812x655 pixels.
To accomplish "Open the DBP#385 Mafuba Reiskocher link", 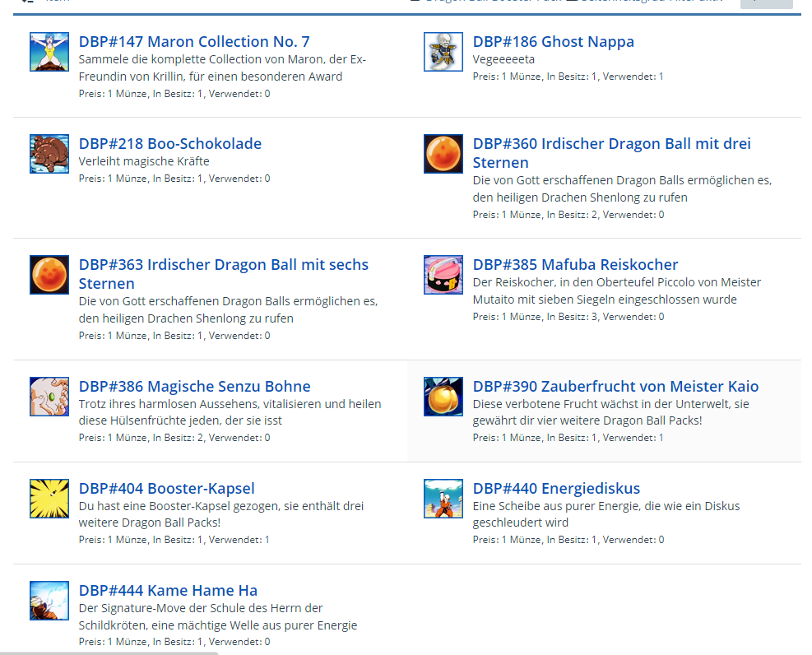I will [x=575, y=265].
